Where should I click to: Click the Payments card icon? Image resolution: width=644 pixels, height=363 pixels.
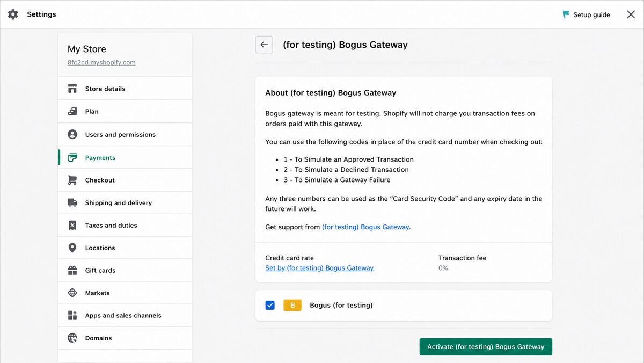click(x=72, y=158)
